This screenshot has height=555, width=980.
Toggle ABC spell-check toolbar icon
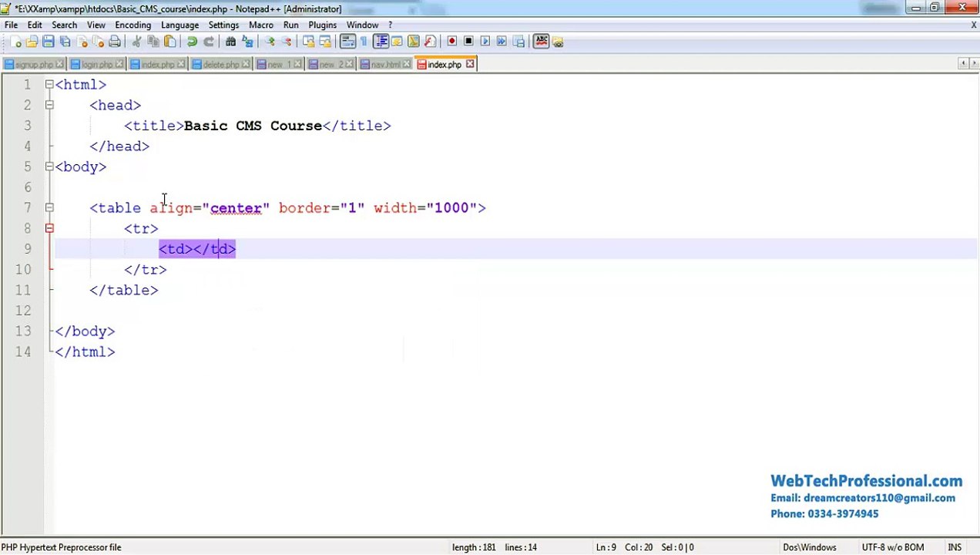point(541,42)
